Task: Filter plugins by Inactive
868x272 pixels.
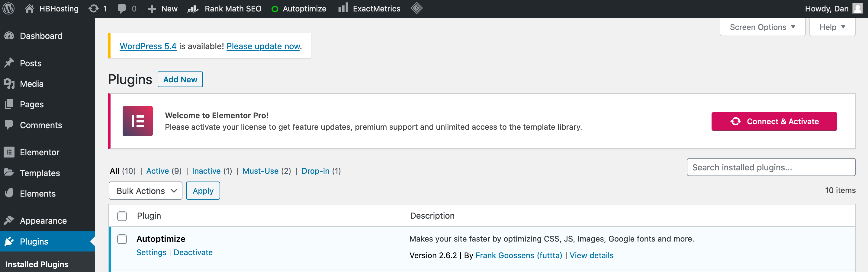Action: (x=206, y=171)
